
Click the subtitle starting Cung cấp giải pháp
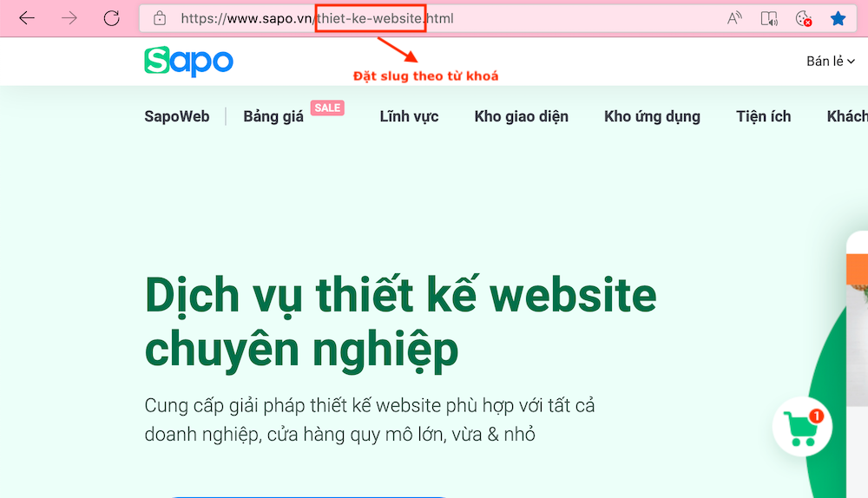click(370, 405)
